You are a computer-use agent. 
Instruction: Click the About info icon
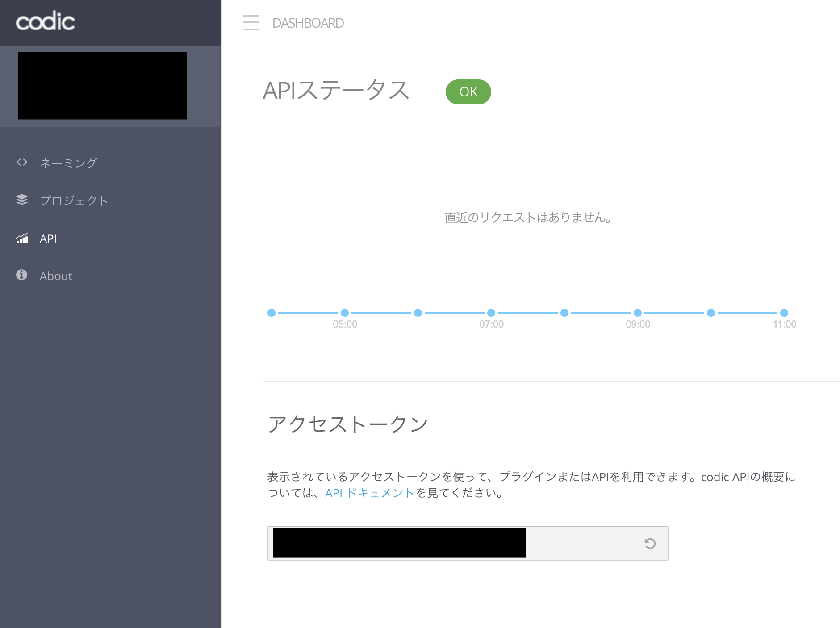[21, 275]
